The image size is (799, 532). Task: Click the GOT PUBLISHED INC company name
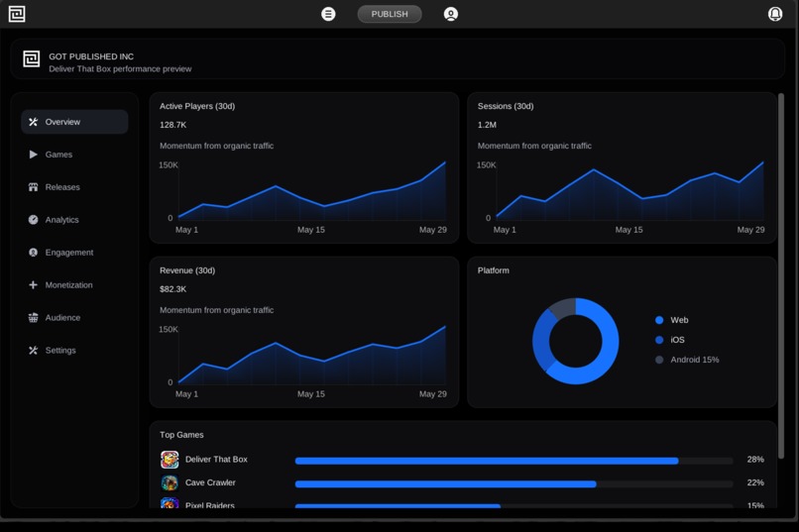point(91,56)
